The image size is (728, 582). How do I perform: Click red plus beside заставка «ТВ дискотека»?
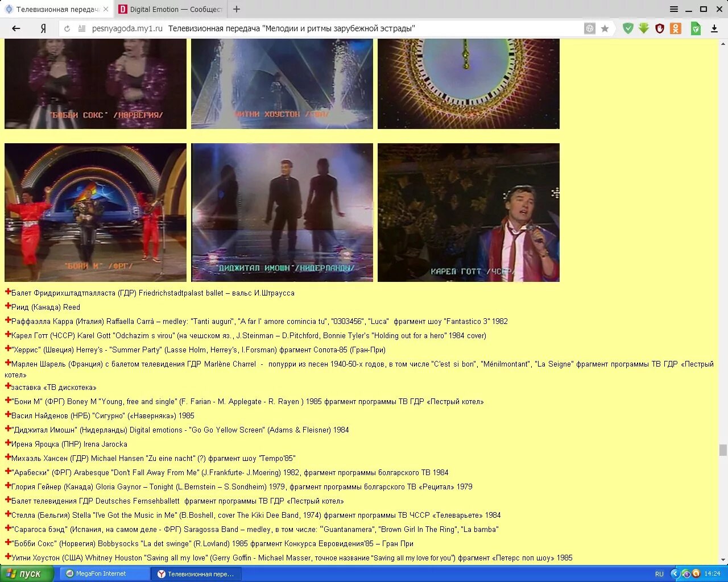coord(8,386)
